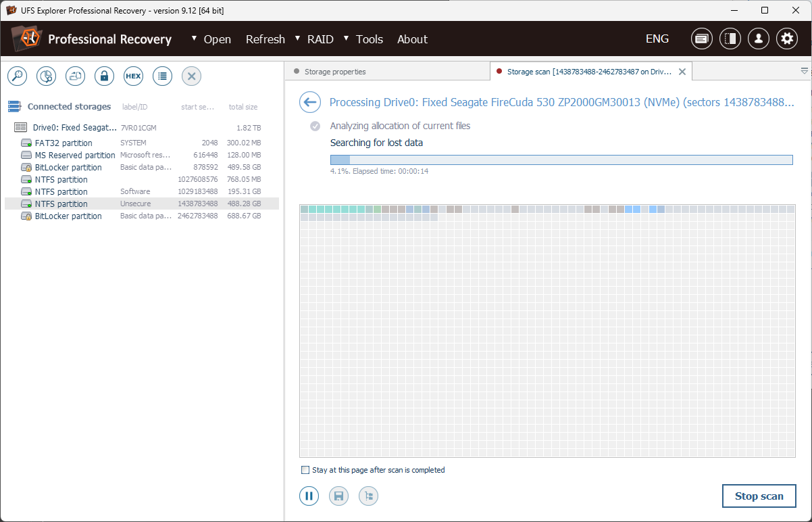Image resolution: width=812 pixels, height=522 pixels.
Task: Open the tab list arrow on tabs bar
Action: pos(804,70)
